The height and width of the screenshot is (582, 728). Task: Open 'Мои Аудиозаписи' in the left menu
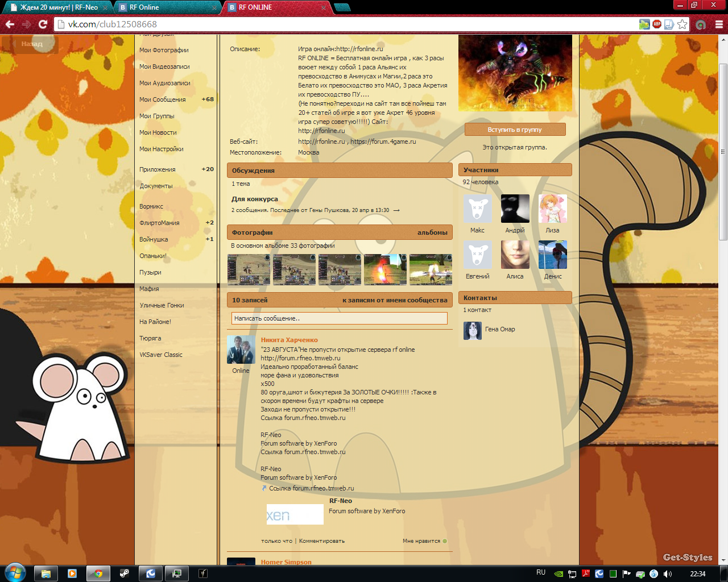[165, 83]
